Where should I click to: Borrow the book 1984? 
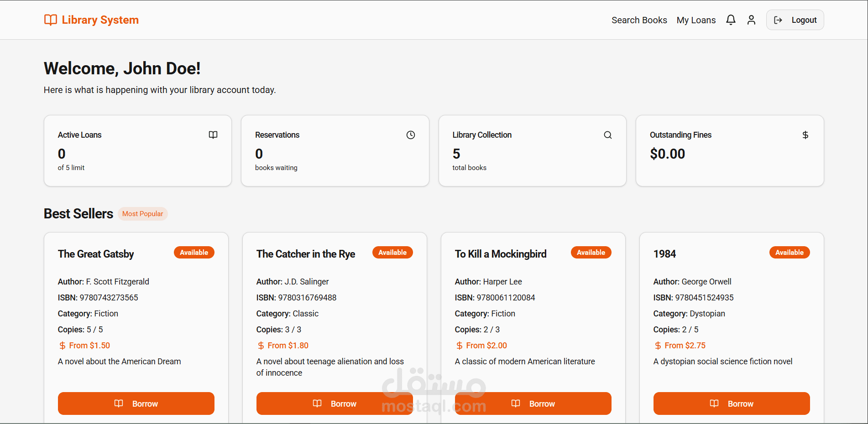coord(732,403)
